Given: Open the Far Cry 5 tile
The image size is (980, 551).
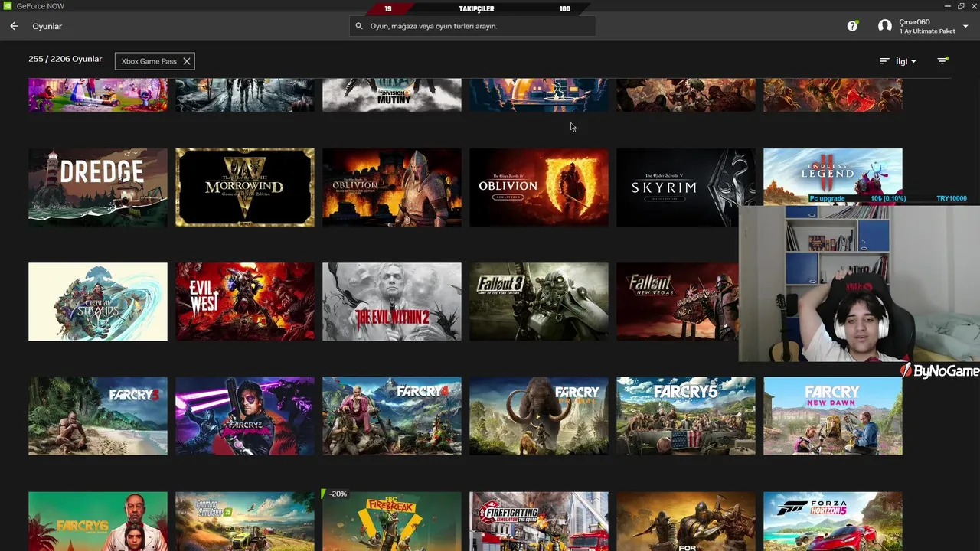Looking at the screenshot, I should pyautogui.click(x=686, y=416).
